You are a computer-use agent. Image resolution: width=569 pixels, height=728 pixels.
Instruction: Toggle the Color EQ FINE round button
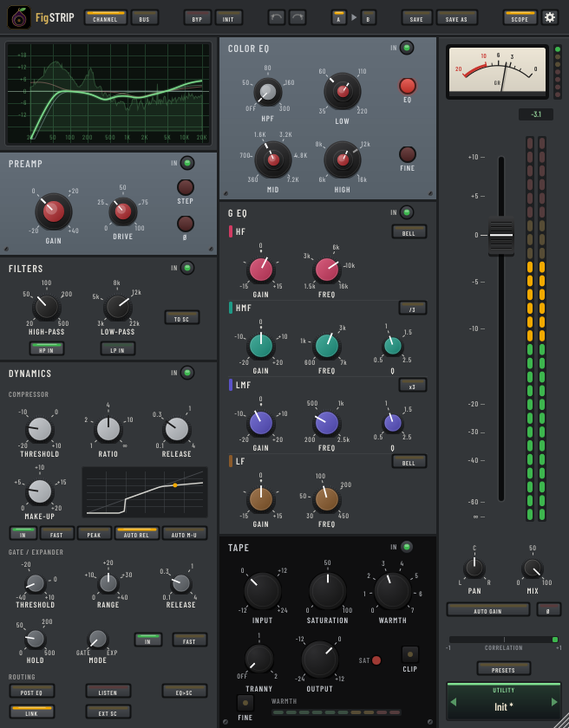click(408, 154)
